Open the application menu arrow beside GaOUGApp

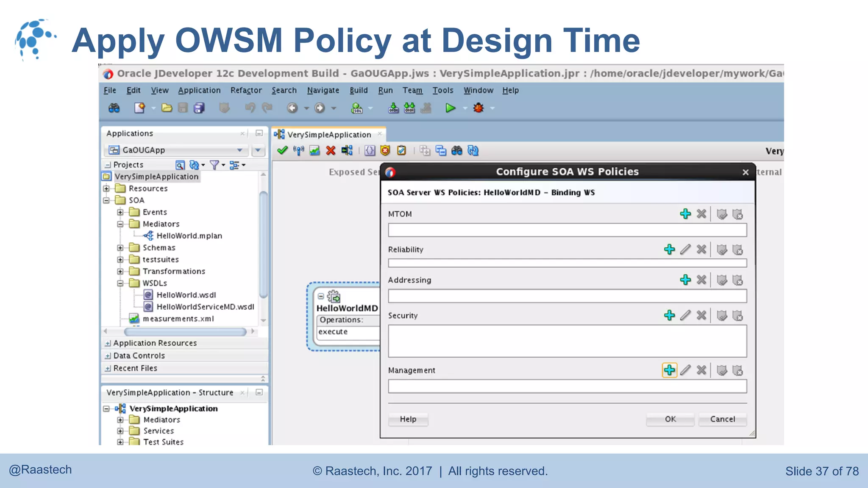[x=258, y=150]
